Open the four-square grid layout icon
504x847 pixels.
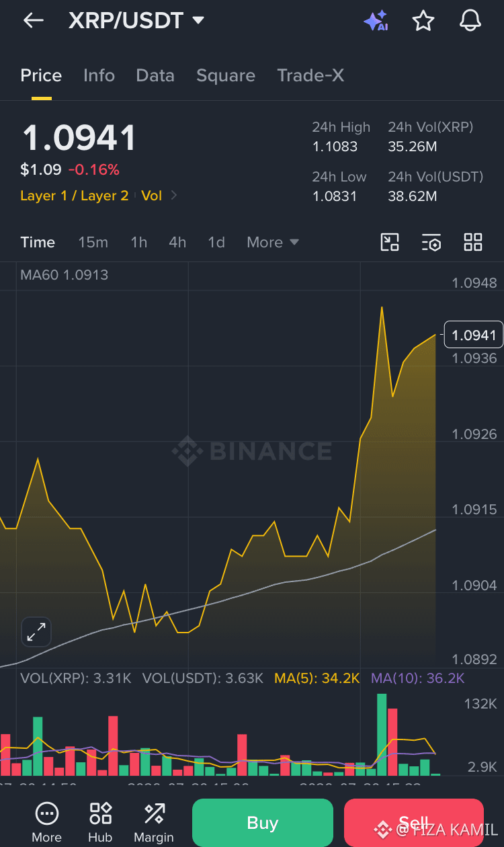[473, 242]
